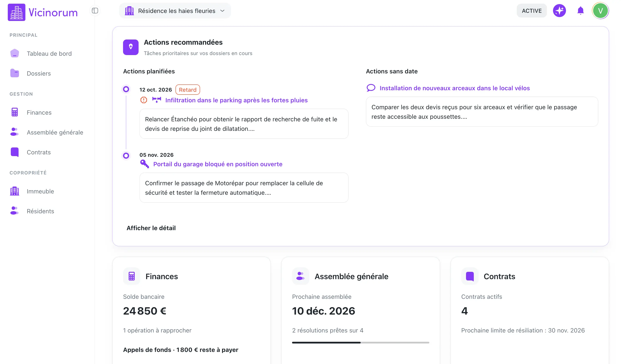Screen dimensions: 621x364
Task: Click Afficher le détail
Action: 151,228
